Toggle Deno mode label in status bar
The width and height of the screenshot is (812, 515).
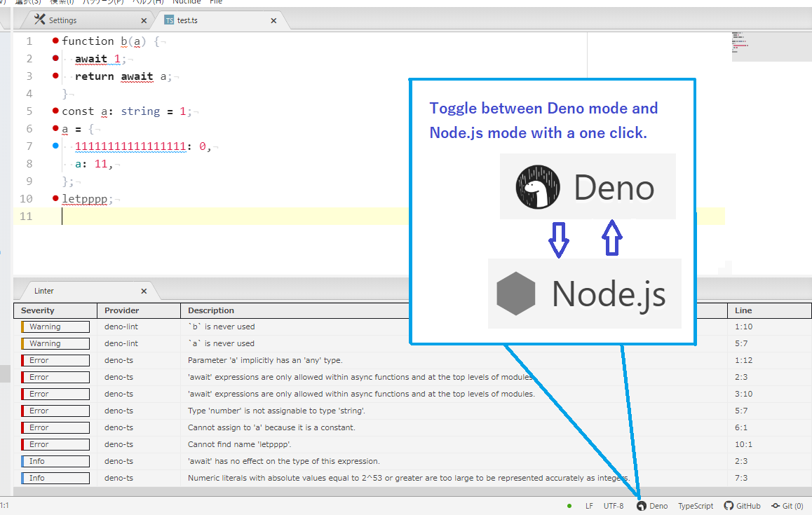pos(658,506)
